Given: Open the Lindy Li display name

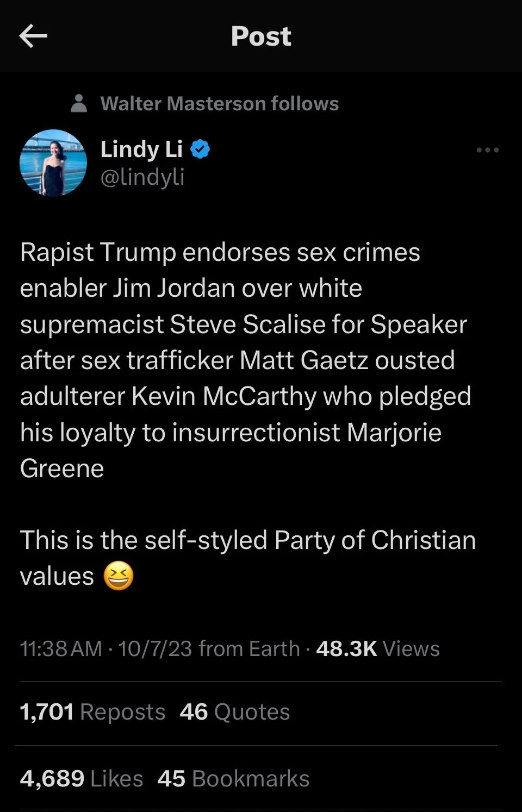Looking at the screenshot, I should pos(141,149).
